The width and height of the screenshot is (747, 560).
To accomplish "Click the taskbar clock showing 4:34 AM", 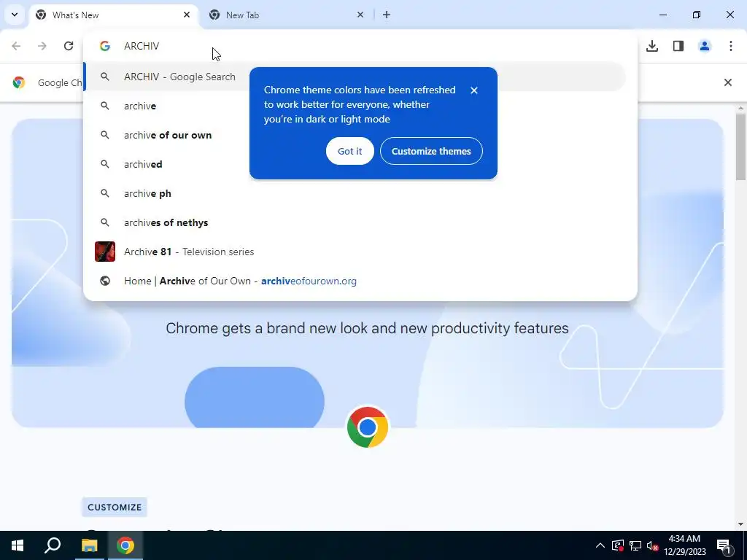I will [x=684, y=545].
